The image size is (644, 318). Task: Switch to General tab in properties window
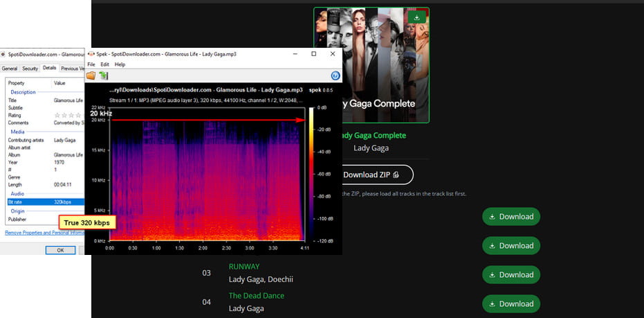10,69
